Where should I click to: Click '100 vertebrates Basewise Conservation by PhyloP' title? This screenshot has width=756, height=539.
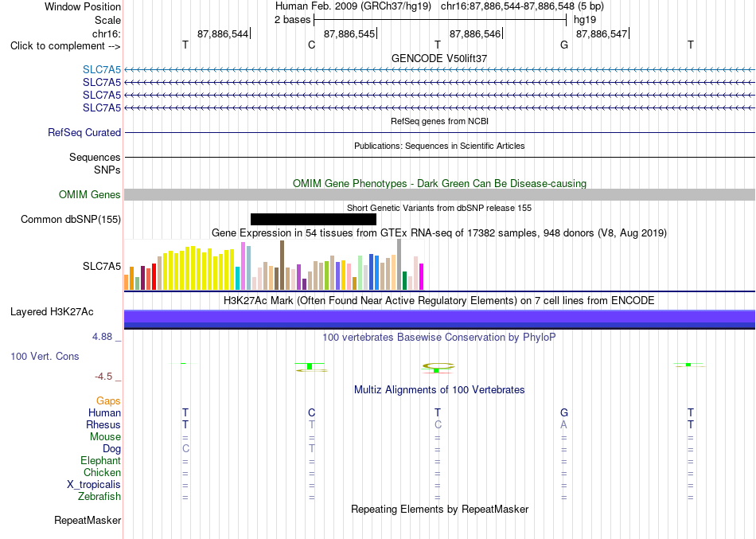[439, 338]
